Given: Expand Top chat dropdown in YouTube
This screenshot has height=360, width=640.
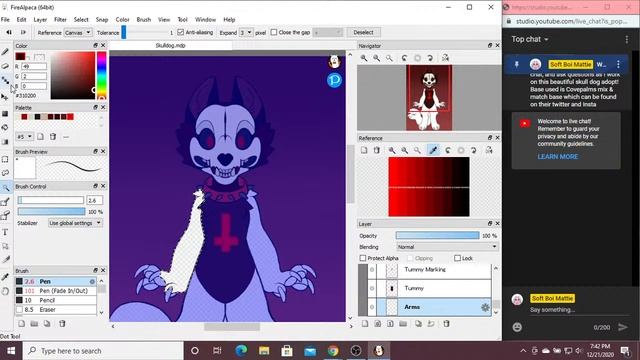Looking at the screenshot, I should 530,39.
